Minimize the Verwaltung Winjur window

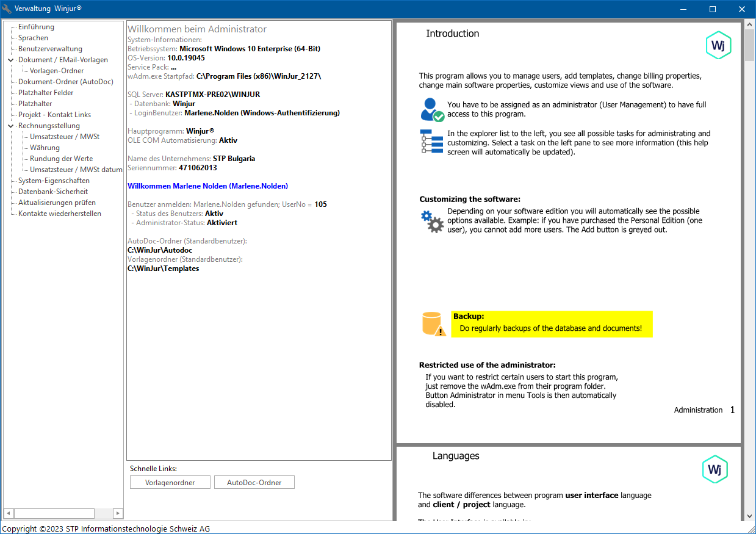pos(685,9)
